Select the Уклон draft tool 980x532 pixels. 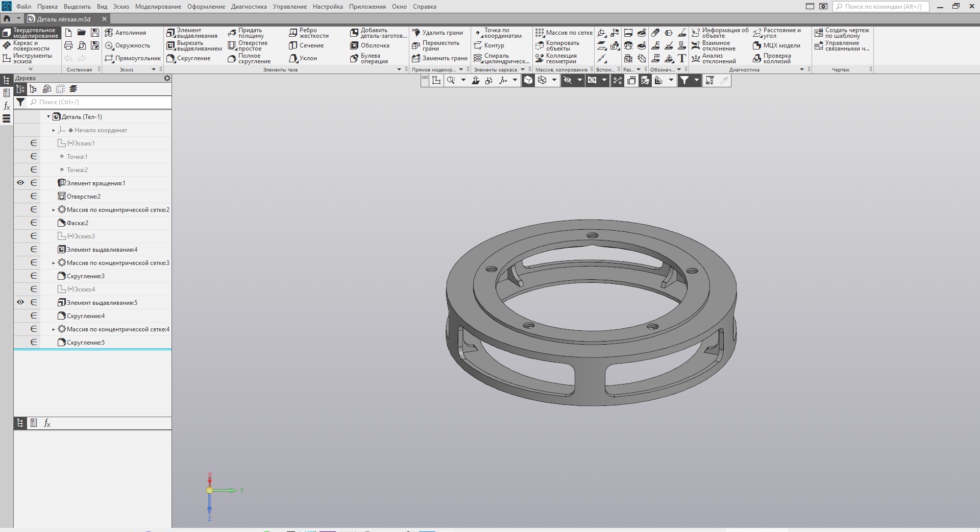click(x=303, y=58)
